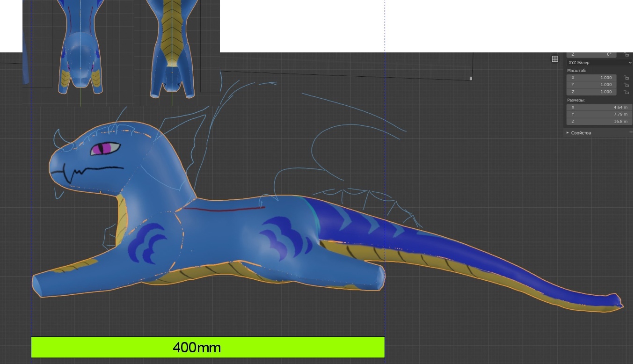
Task: Toggle the scale Y lock icon
Action: 626,85
